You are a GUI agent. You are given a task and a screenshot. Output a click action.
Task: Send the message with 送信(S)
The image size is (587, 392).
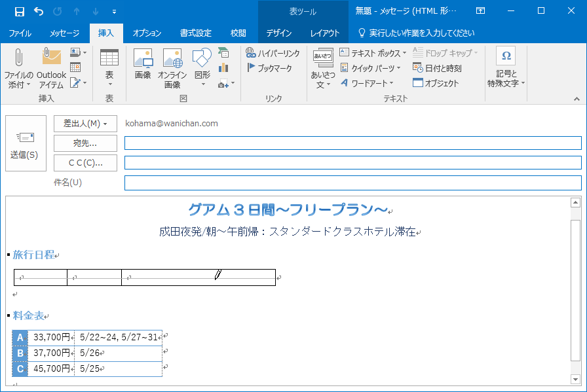coord(26,143)
